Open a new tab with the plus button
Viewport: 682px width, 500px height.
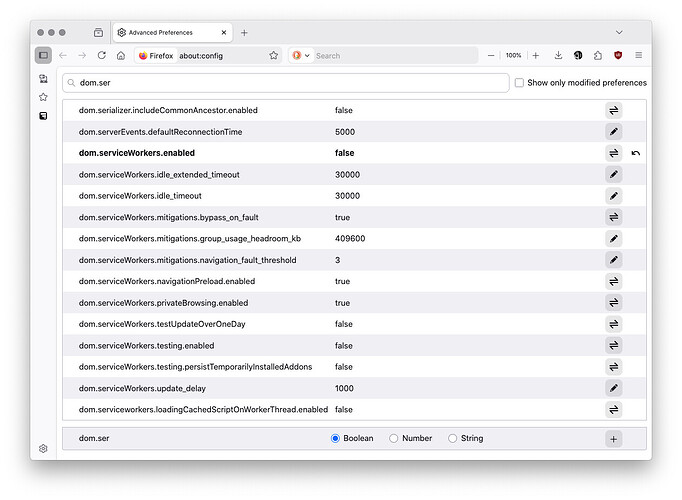point(244,33)
